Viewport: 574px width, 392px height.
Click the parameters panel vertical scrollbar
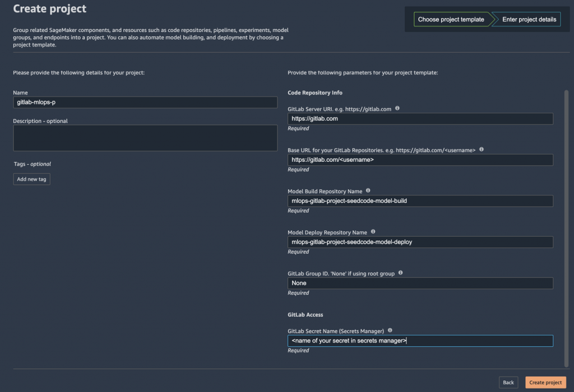[x=566, y=228]
